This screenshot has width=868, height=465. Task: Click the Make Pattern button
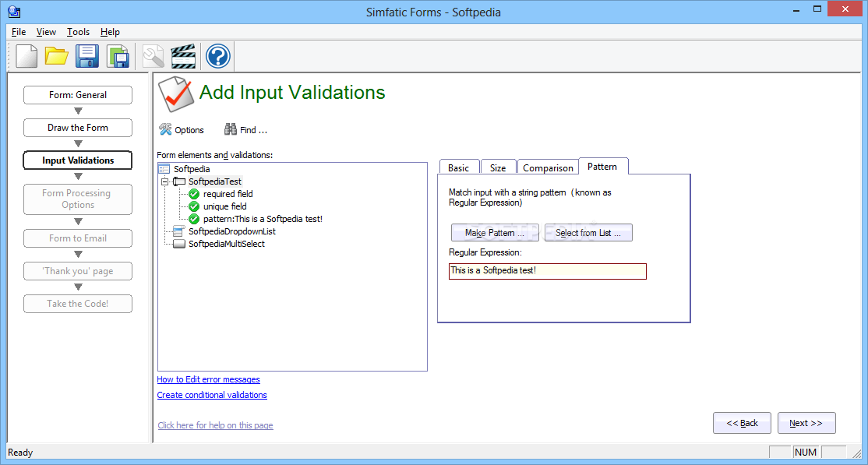(x=495, y=232)
